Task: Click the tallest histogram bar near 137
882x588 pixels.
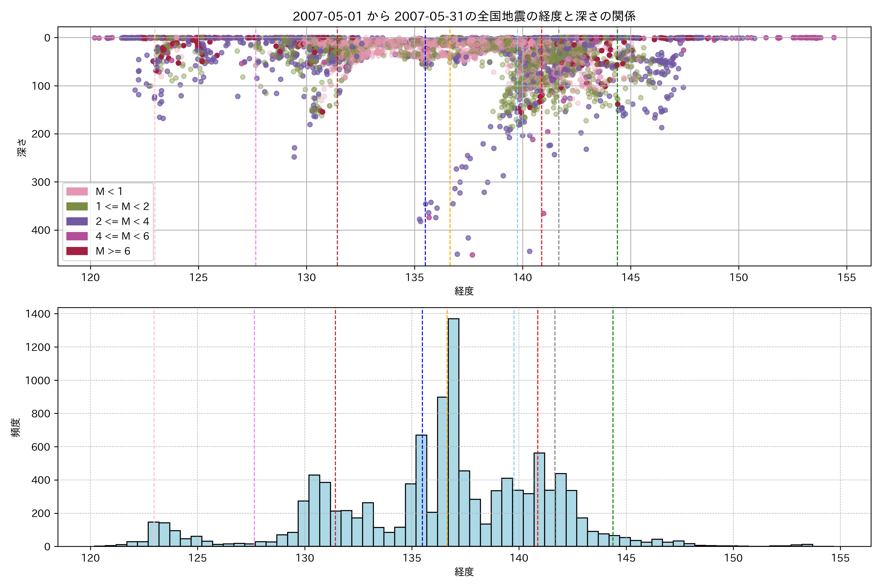Action: (453, 431)
